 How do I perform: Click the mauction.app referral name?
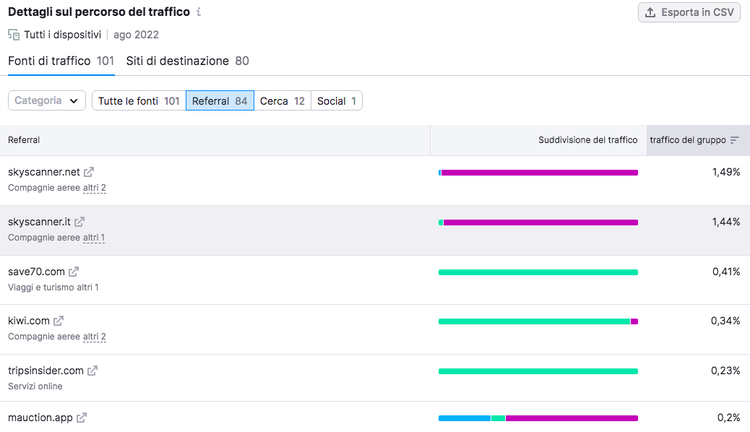(40, 418)
